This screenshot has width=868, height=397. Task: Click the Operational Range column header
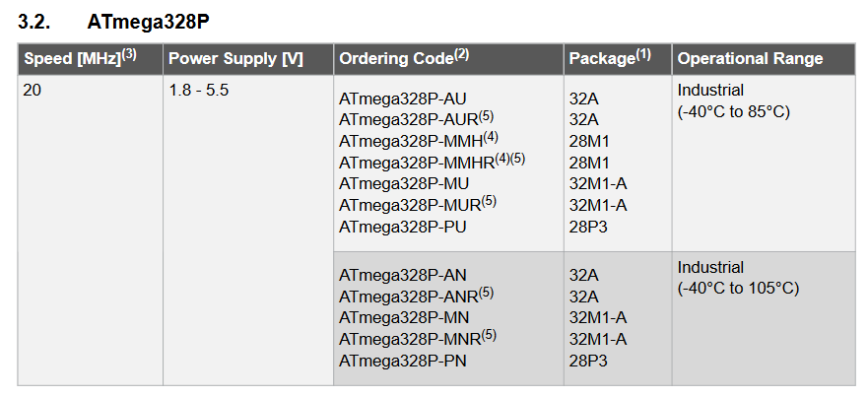coord(750,59)
